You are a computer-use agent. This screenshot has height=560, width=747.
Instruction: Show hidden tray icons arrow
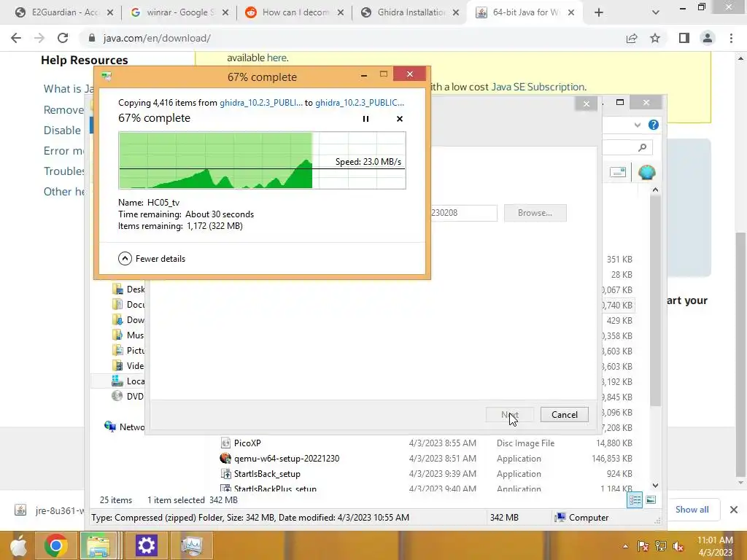coord(625,546)
